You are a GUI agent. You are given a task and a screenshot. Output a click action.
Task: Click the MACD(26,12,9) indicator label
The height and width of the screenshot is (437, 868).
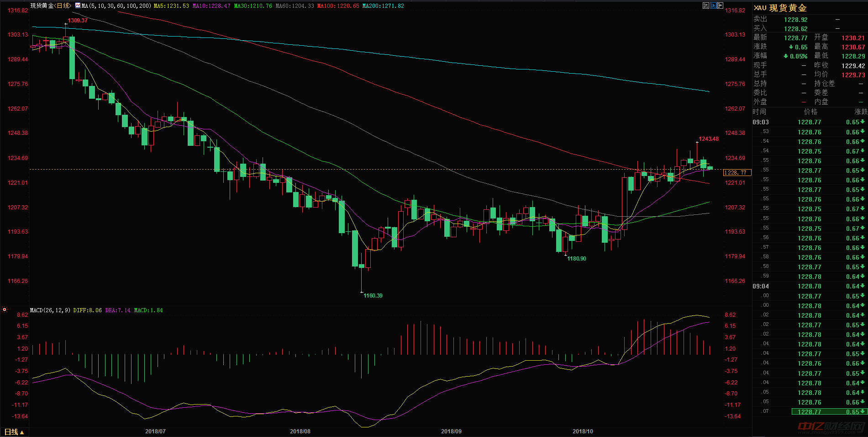tap(50, 310)
